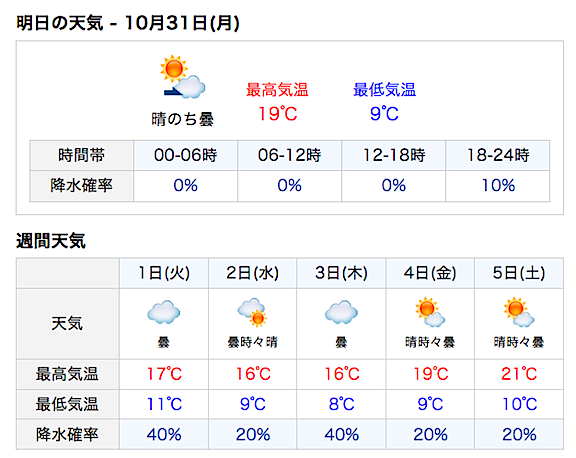This screenshot has height=458, width=576.
Task: Click the 8℃ low temperature for Thursday
Action: (341, 404)
